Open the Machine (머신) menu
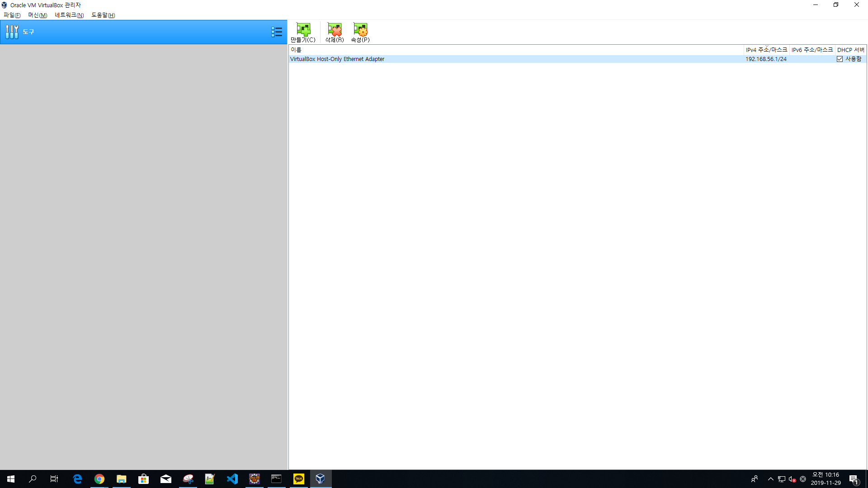Image resolution: width=868 pixels, height=488 pixels. click(38, 15)
